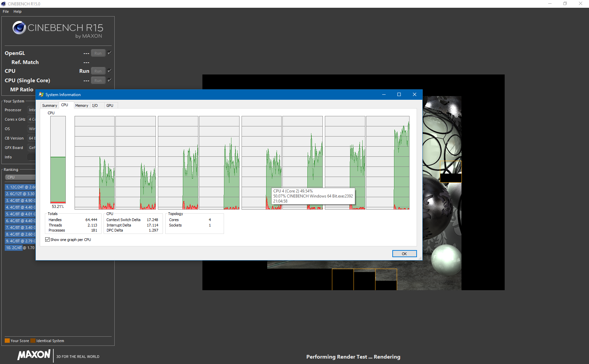
Task: Select ranking entry 10. 2C/4T @ 1.70
Action: (20, 248)
